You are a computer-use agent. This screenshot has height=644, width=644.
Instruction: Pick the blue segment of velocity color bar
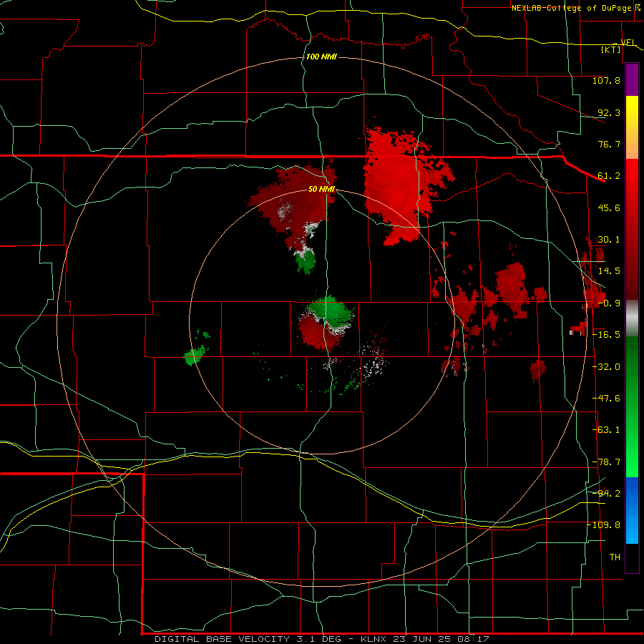pos(632,510)
